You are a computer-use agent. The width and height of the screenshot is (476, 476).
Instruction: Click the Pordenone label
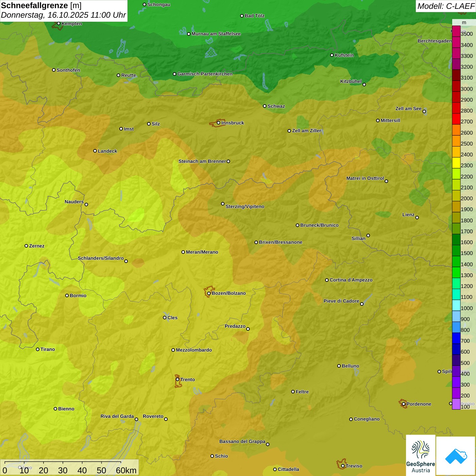(x=419, y=404)
